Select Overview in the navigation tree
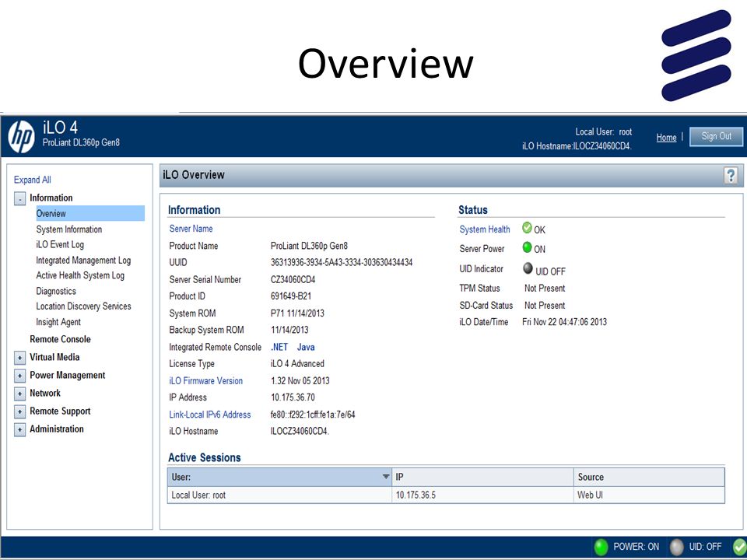Viewport: 747px width, 560px height. [90, 213]
